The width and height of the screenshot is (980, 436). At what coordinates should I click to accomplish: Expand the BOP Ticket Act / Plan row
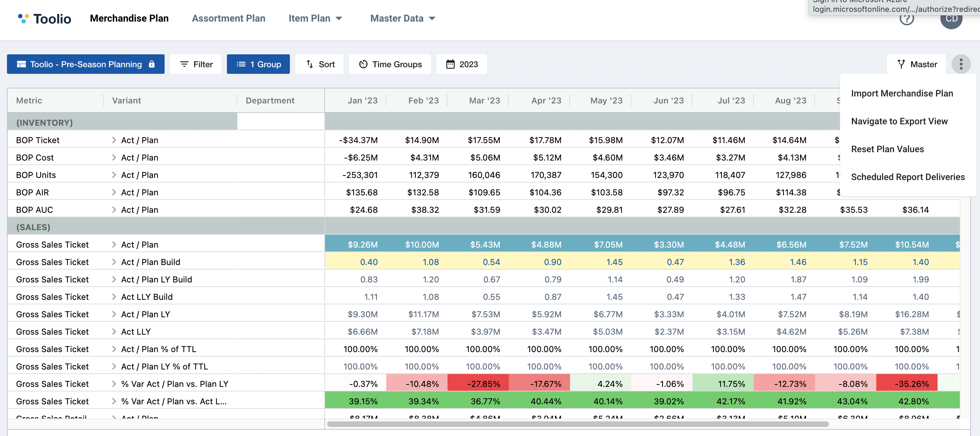(114, 140)
